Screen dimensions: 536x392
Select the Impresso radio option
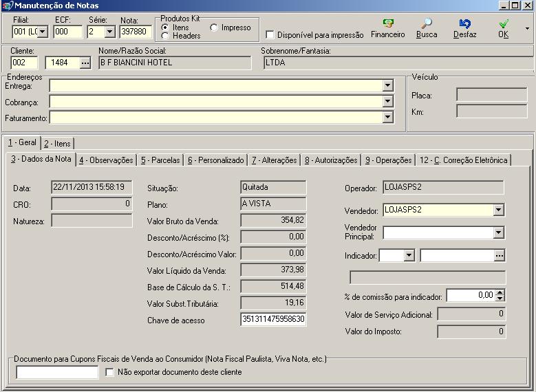(x=215, y=28)
